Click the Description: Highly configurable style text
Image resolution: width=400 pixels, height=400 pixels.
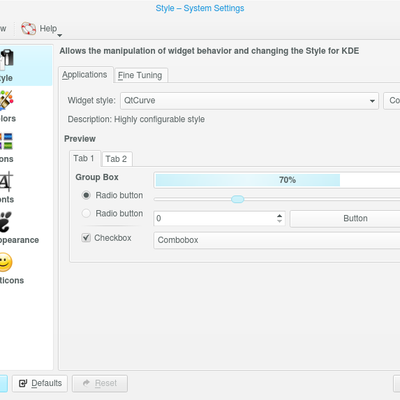[136, 119]
